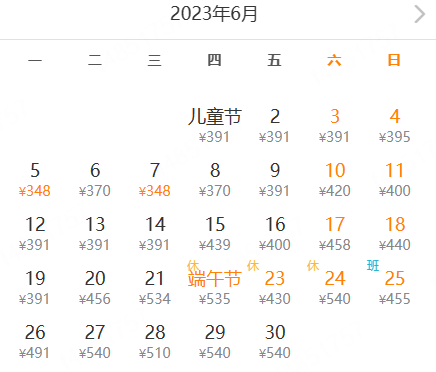This screenshot has width=436, height=372.
Task: Click the Tuesday 二 column header
Action: pos(95,60)
